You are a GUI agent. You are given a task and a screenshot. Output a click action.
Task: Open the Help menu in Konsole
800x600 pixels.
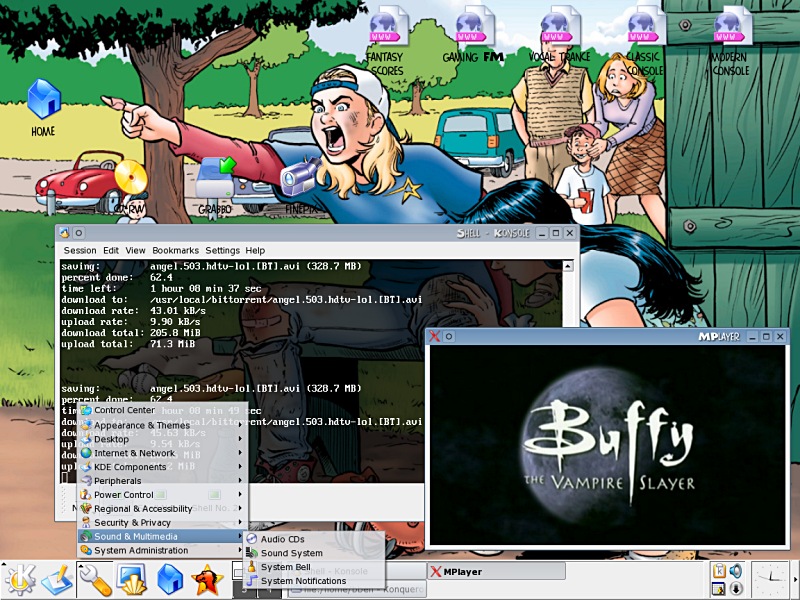(x=255, y=251)
